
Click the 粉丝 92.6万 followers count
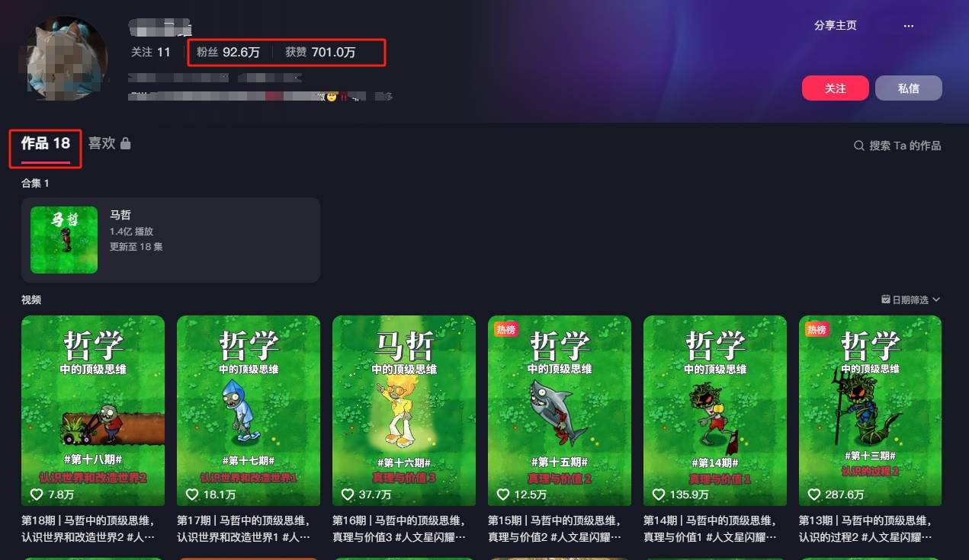[228, 52]
